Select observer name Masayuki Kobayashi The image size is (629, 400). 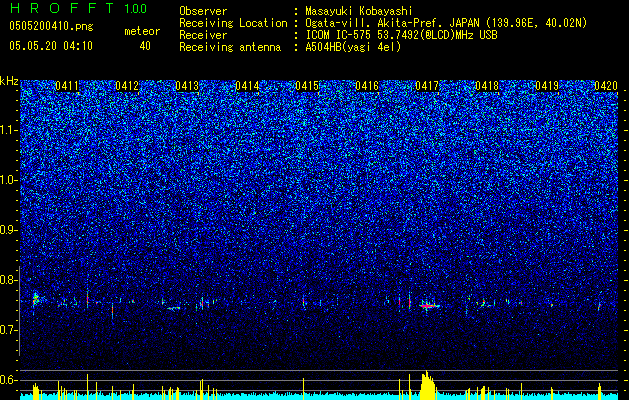tap(359, 11)
